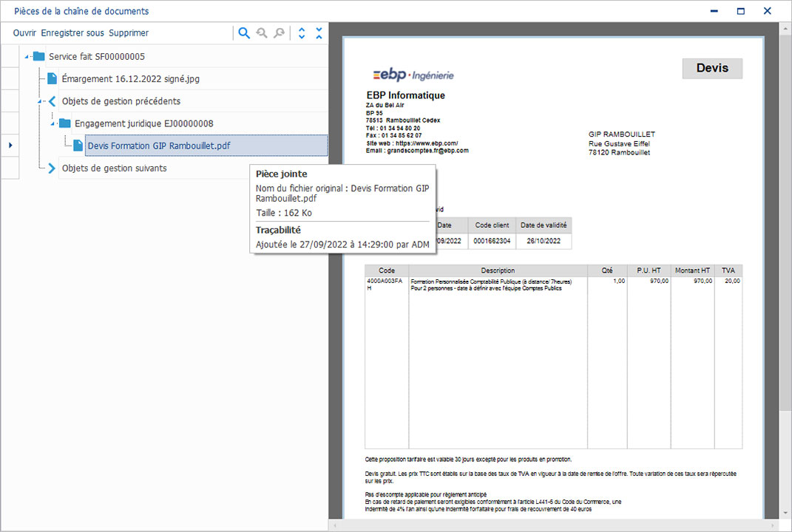Viewport: 792px width, 532px height.
Task: Minimize the Pièces de la chaîne window
Action: (x=714, y=11)
